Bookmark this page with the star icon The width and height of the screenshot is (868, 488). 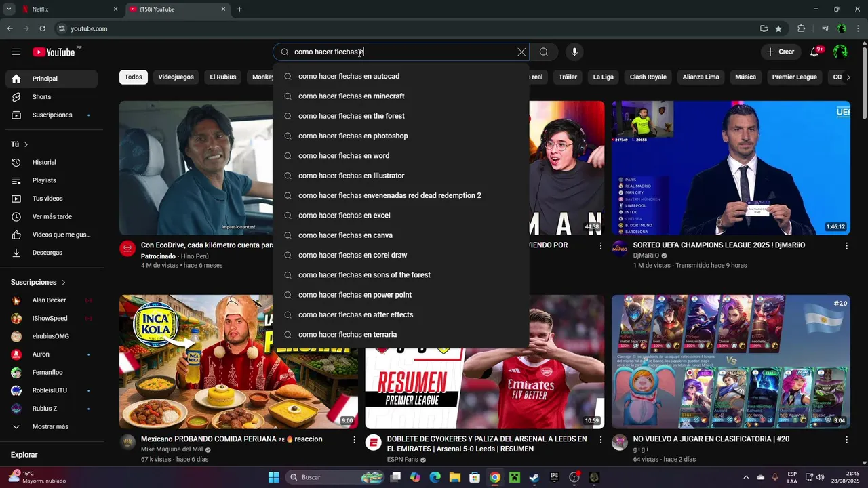tap(778, 28)
